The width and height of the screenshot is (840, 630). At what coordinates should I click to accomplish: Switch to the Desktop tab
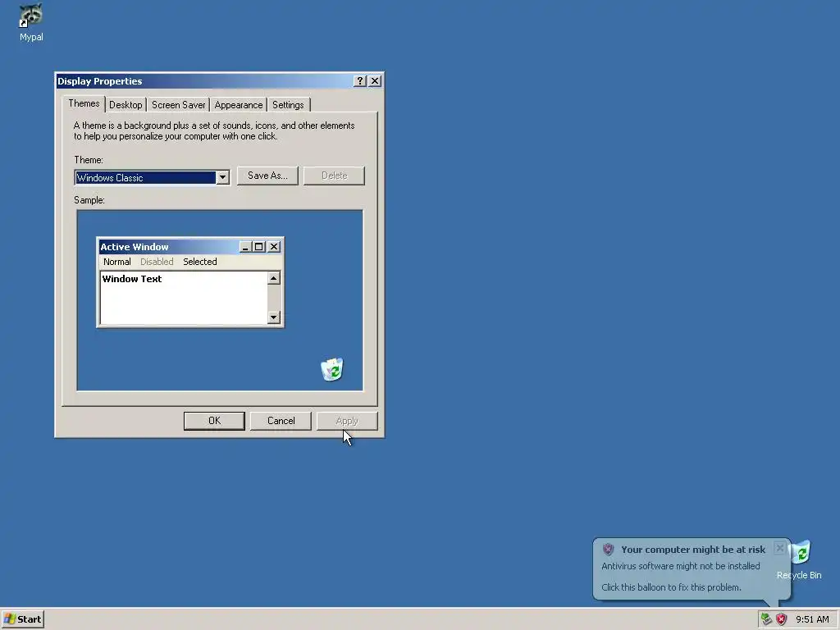(126, 105)
